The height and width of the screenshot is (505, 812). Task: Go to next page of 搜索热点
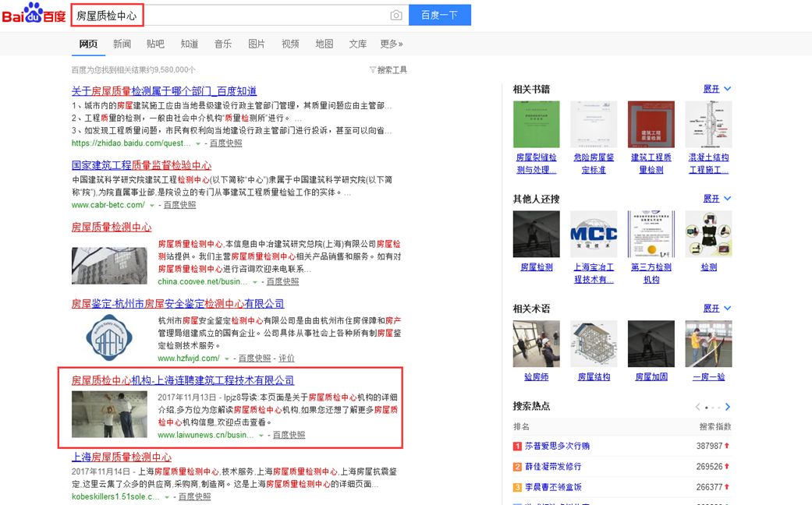(728, 407)
